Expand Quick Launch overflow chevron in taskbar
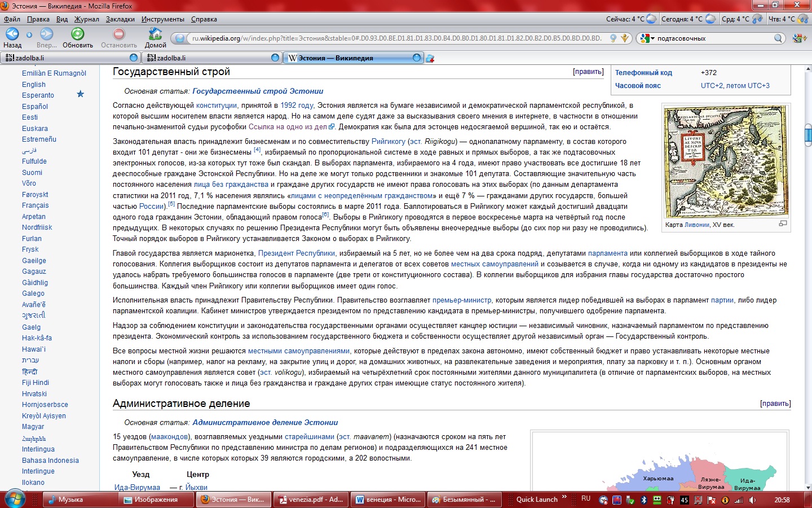This screenshot has height=508, width=812. point(564,498)
